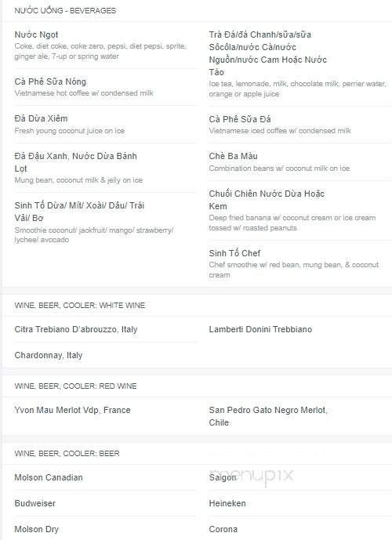The width and height of the screenshot is (392, 540).
Task: Pick Corona beer
Action: (x=223, y=529)
